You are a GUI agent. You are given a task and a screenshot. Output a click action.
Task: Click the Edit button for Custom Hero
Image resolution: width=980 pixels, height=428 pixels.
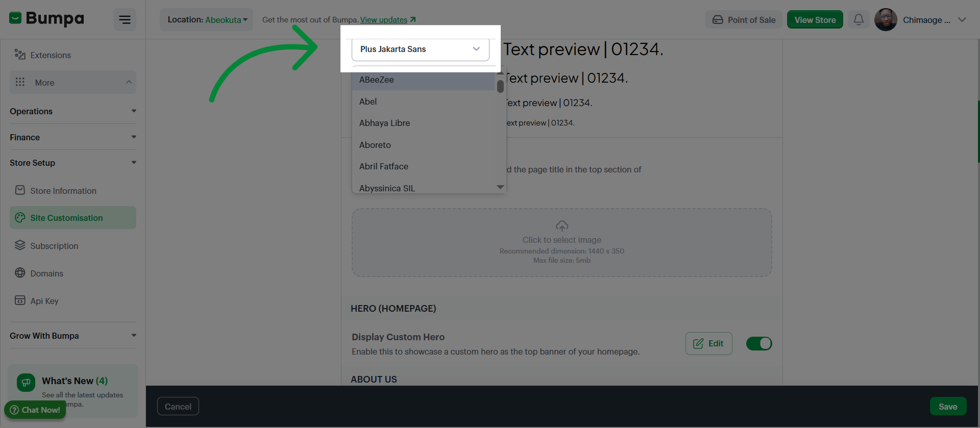coord(708,343)
